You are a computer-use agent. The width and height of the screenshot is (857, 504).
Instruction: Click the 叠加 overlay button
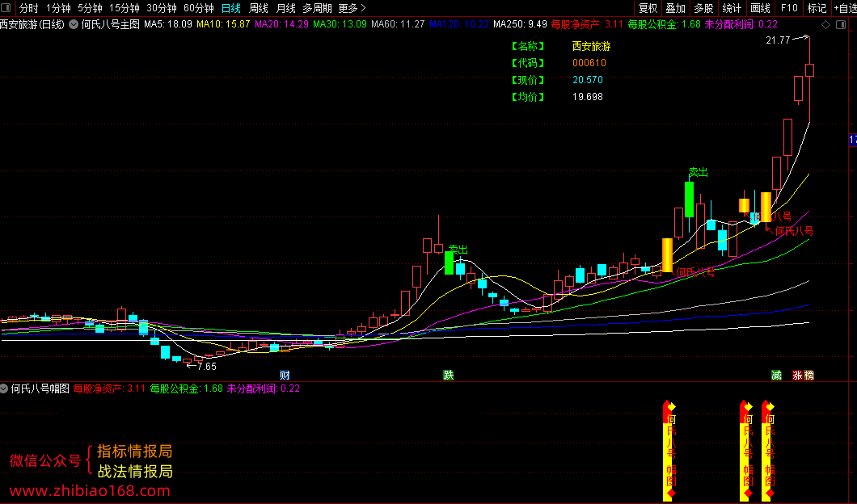[x=676, y=8]
